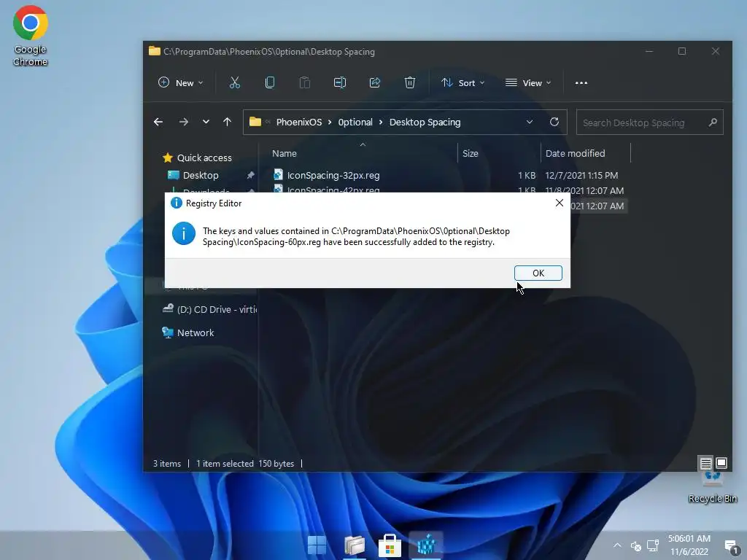Open the See more ellipsis menu
The height and width of the screenshot is (560, 747).
[x=581, y=83]
